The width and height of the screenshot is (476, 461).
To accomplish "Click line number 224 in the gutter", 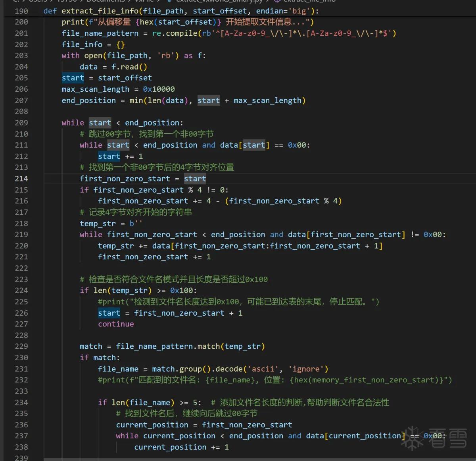I will coord(21,290).
